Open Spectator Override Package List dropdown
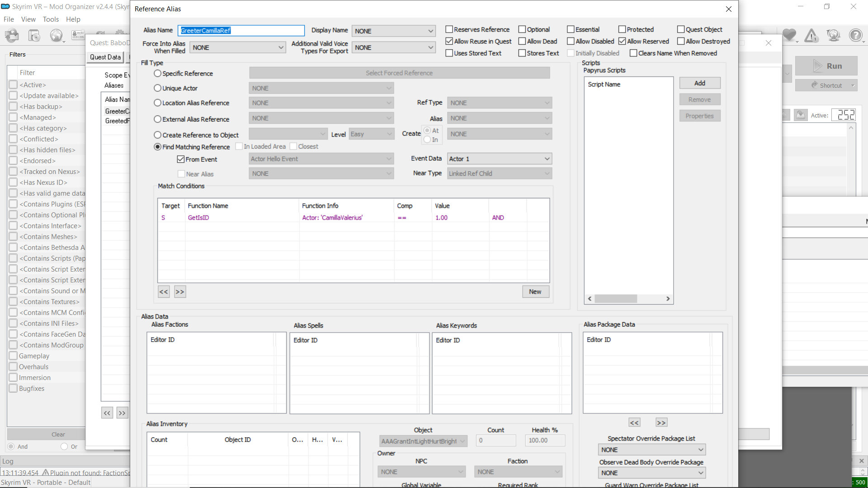 click(x=651, y=450)
